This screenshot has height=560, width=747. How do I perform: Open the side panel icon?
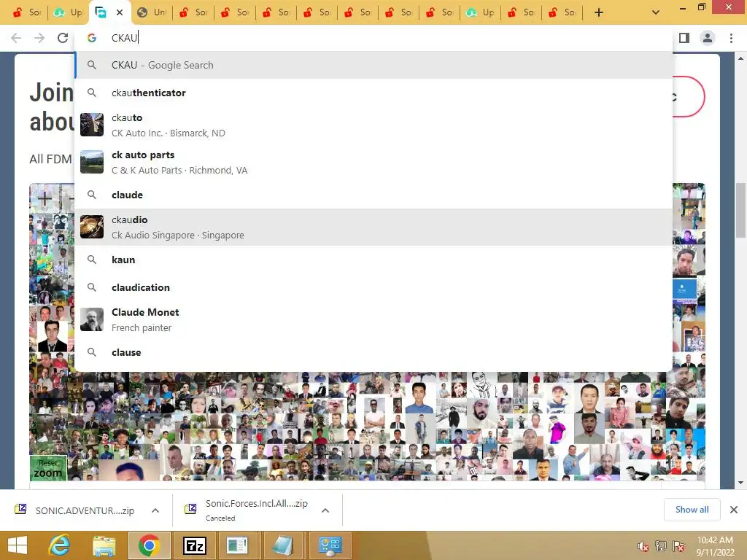pyautogui.click(x=684, y=38)
